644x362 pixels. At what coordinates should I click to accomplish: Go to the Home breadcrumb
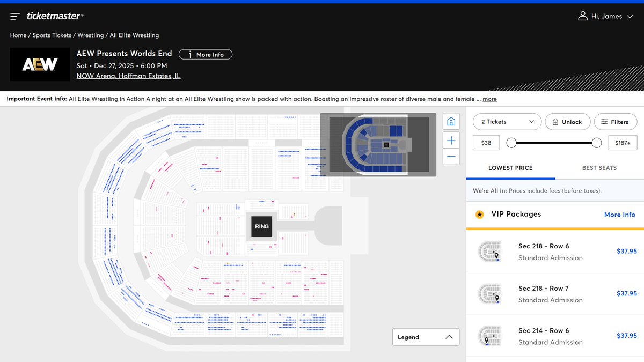coord(18,35)
